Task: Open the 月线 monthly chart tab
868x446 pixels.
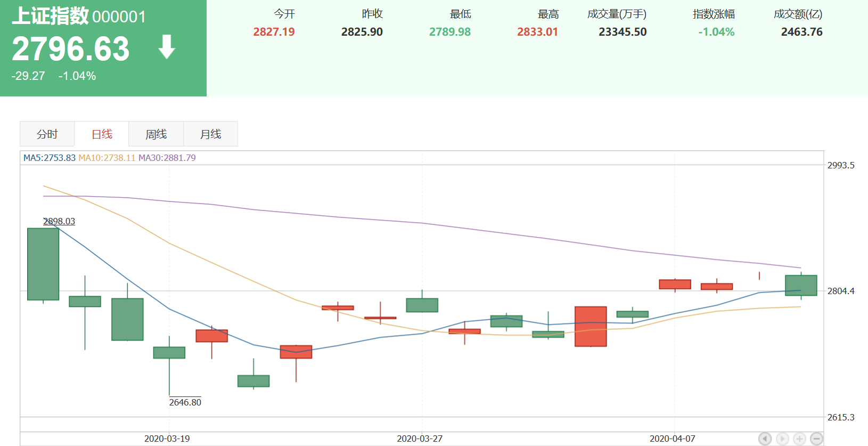Action: 210,134
